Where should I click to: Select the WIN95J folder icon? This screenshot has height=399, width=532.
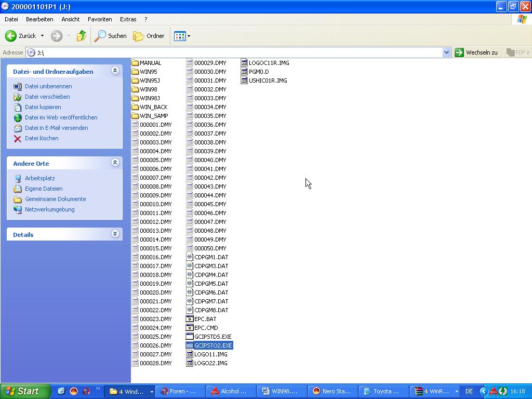point(135,81)
